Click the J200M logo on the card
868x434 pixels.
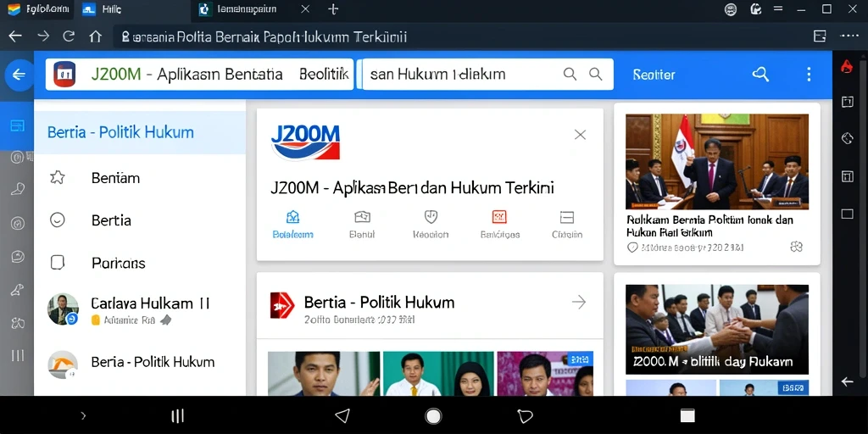pyautogui.click(x=305, y=142)
